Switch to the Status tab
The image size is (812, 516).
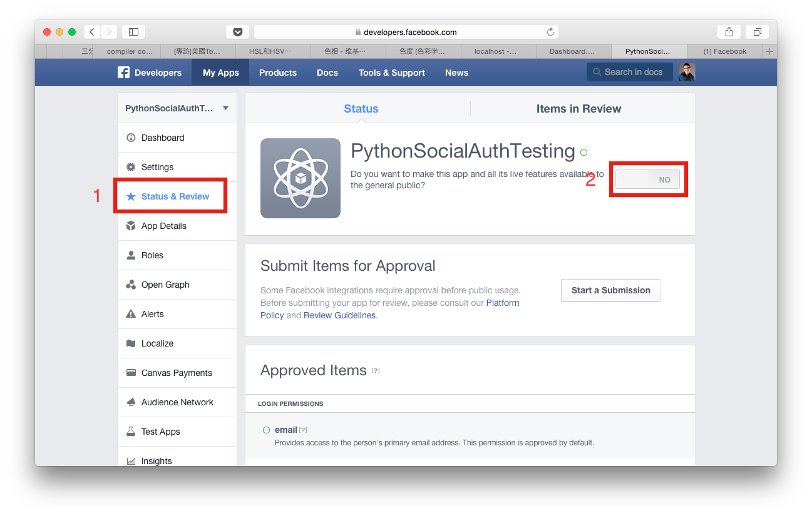(x=361, y=108)
